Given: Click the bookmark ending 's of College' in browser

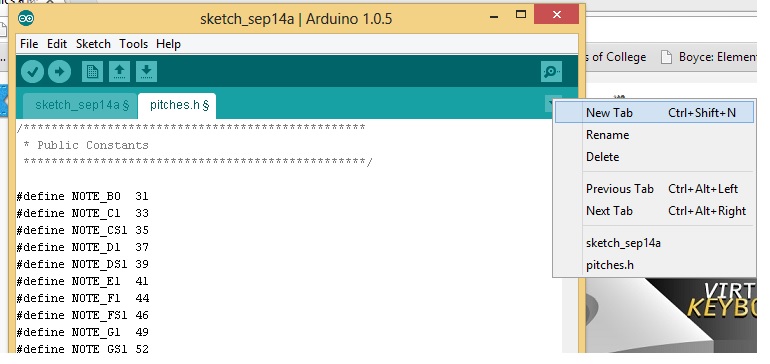Looking at the screenshot, I should 616,57.
